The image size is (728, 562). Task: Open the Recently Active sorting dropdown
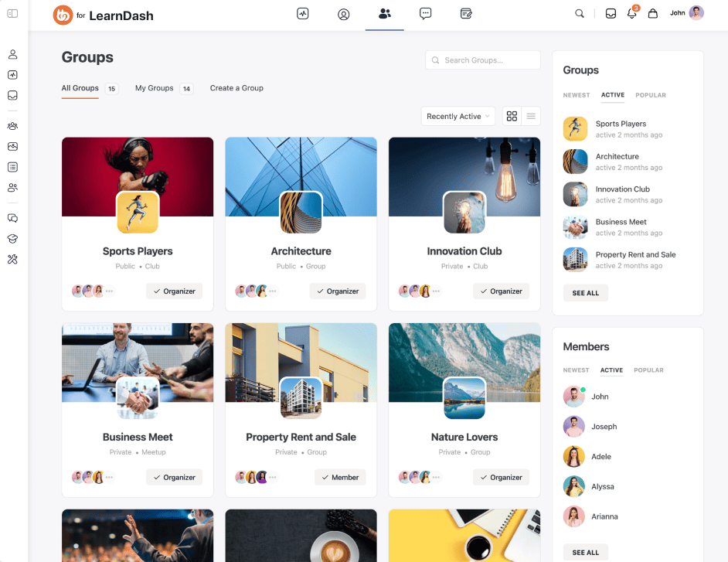(458, 116)
